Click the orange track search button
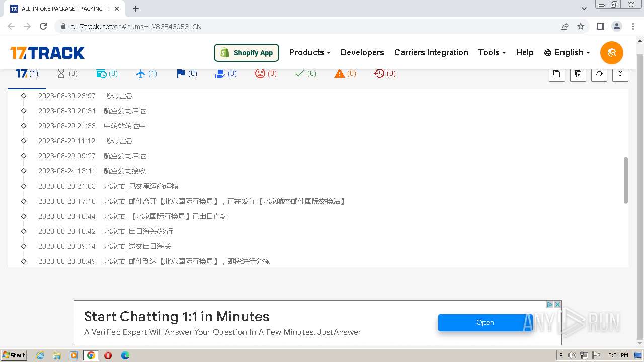The width and height of the screenshot is (644, 362). [612, 53]
